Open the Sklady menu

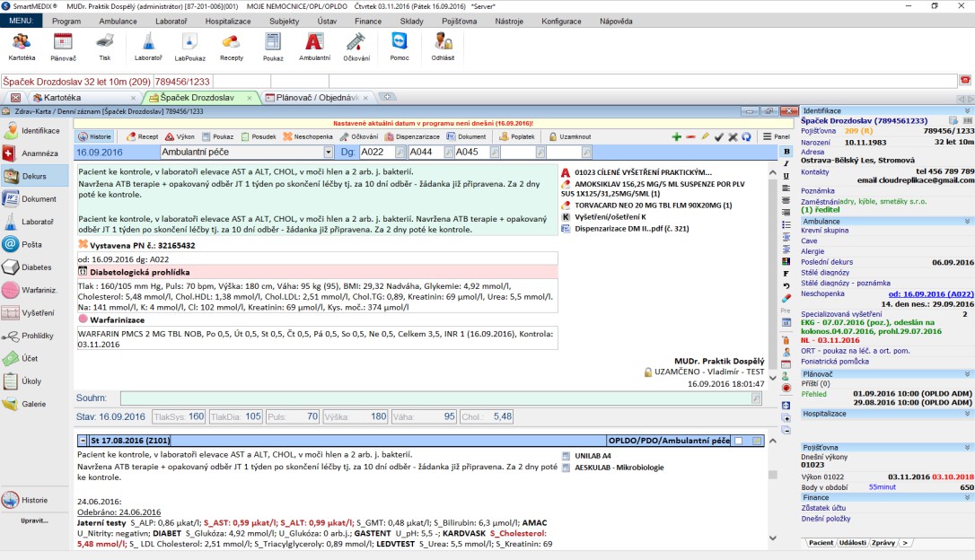[412, 22]
